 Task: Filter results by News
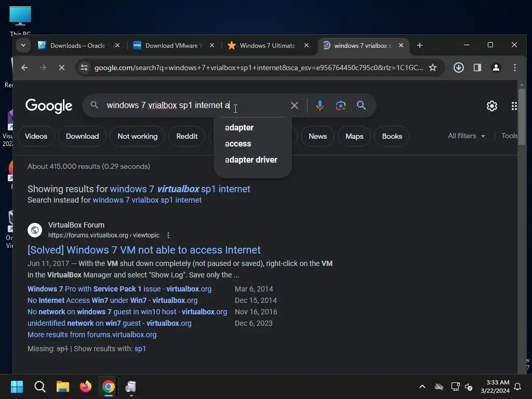point(317,136)
